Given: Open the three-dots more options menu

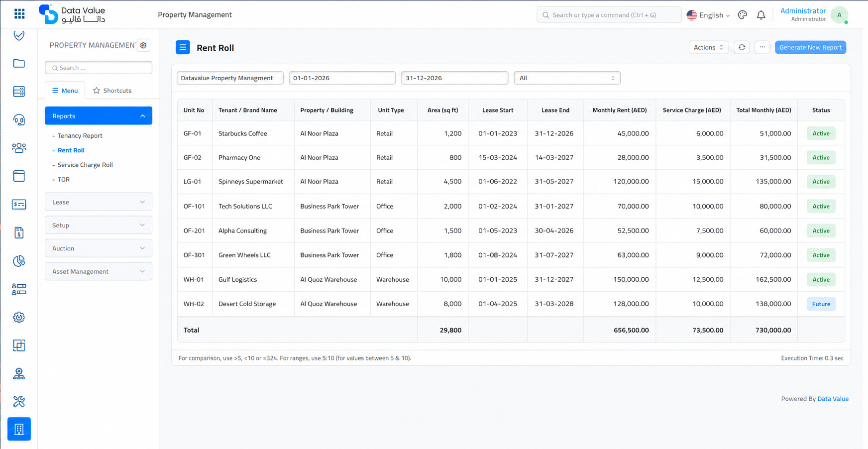Looking at the screenshot, I should coord(762,47).
